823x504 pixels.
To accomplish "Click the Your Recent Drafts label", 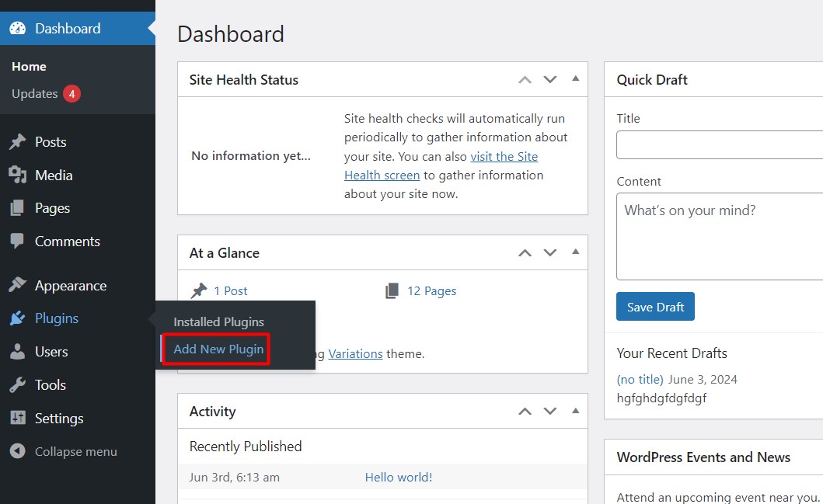I will point(671,353).
